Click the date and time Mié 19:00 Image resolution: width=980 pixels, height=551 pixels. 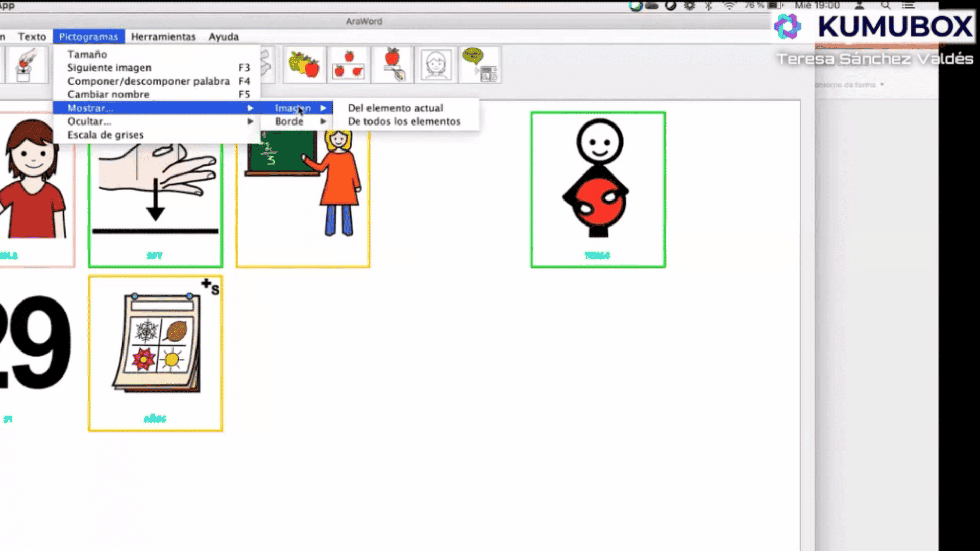tap(817, 6)
